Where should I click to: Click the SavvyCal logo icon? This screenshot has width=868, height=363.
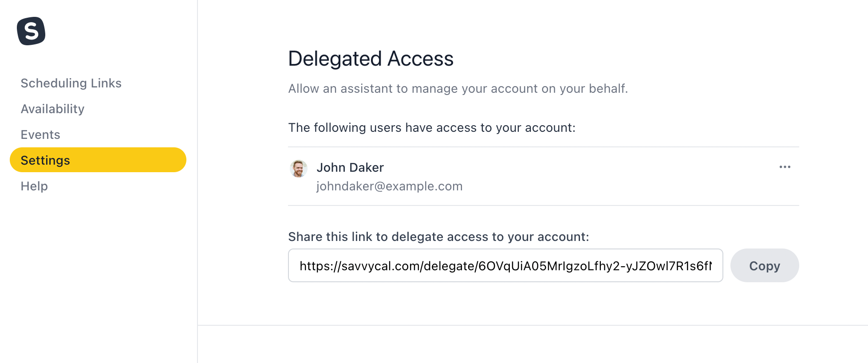coord(31,31)
